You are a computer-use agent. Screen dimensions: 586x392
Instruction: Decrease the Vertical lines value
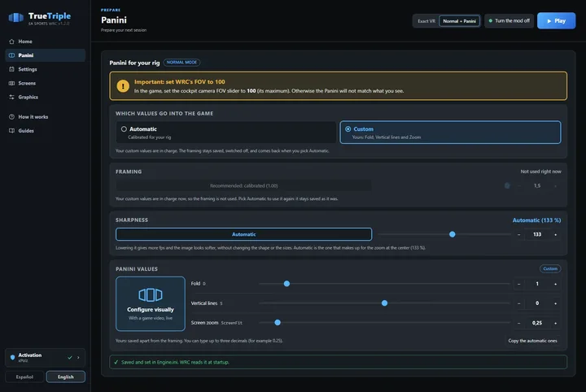518,303
